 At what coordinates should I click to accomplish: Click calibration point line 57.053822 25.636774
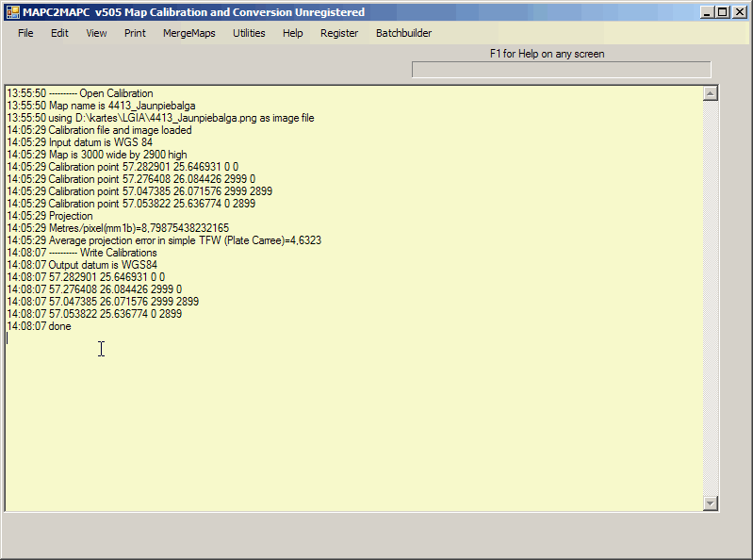tap(131, 204)
